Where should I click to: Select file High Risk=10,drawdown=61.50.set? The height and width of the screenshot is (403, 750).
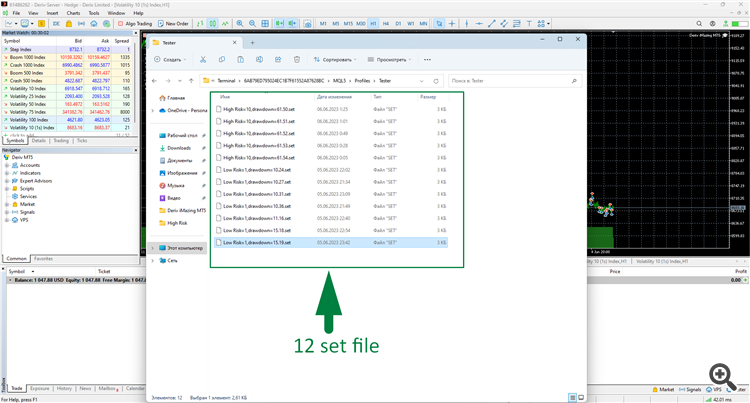331,109
